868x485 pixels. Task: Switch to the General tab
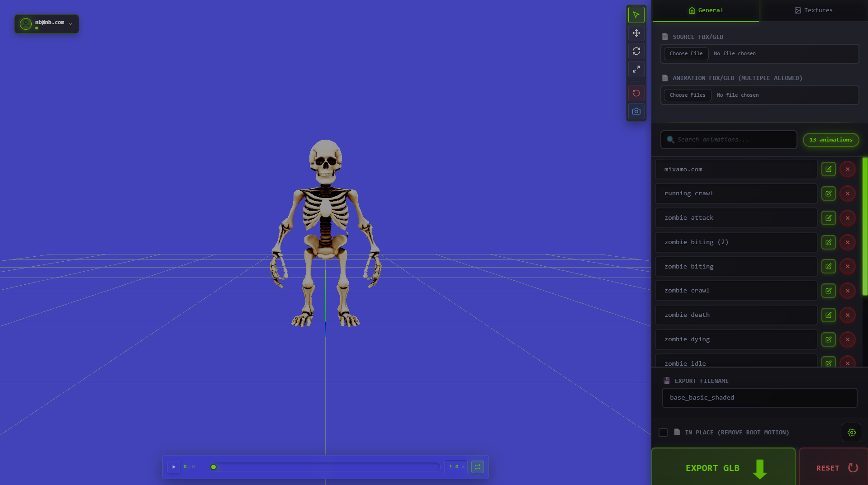pos(706,10)
